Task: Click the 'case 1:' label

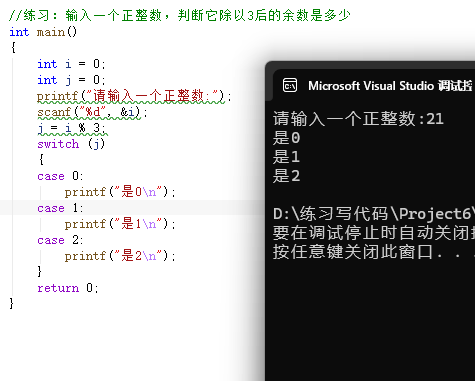Action: 60,208
